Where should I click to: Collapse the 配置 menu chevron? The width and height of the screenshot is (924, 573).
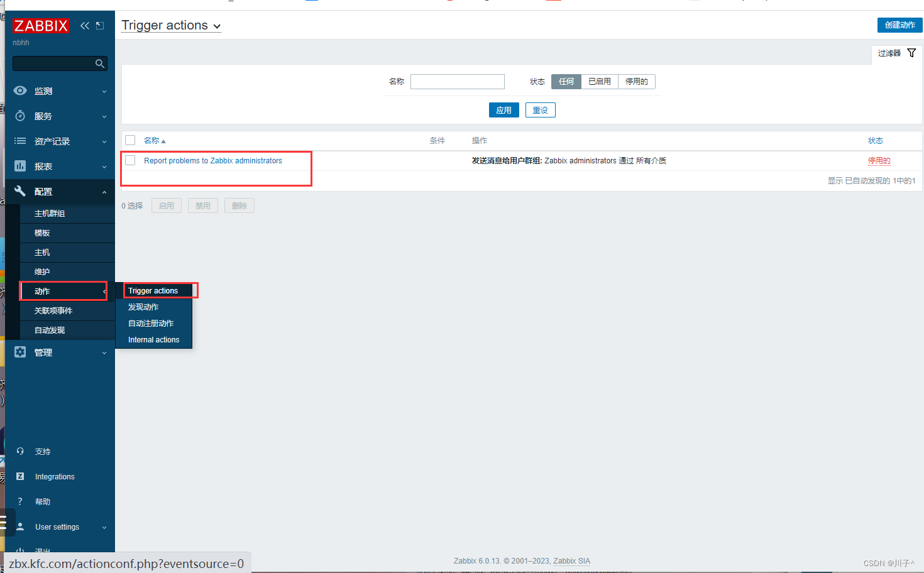[104, 192]
